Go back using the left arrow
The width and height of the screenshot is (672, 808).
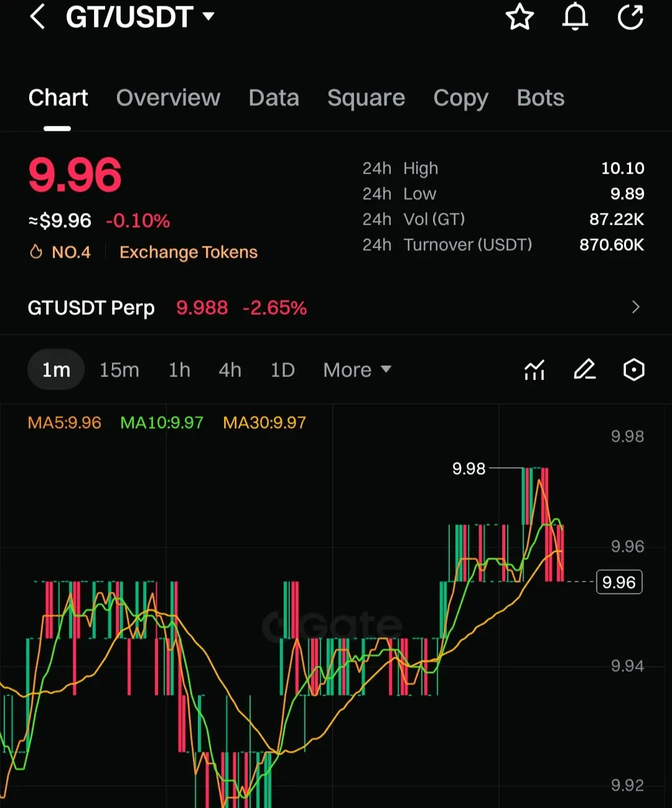point(37,17)
